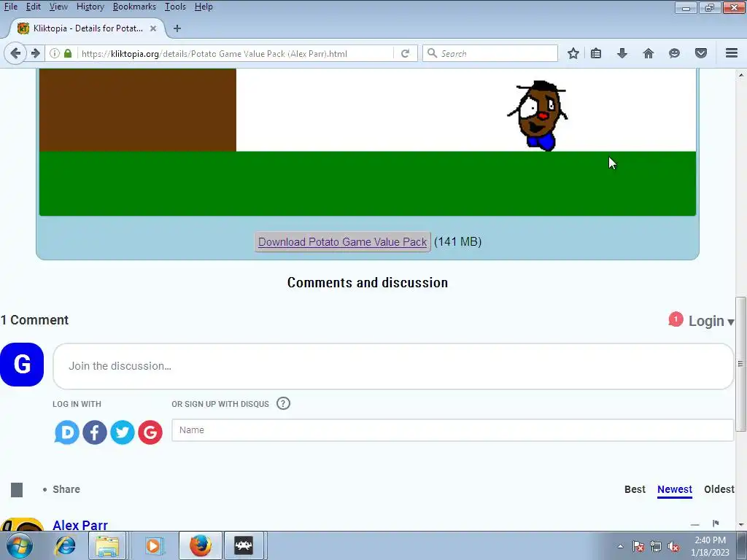The image size is (747, 560).
Task: Open the Edit menu
Action: pyautogui.click(x=34, y=7)
